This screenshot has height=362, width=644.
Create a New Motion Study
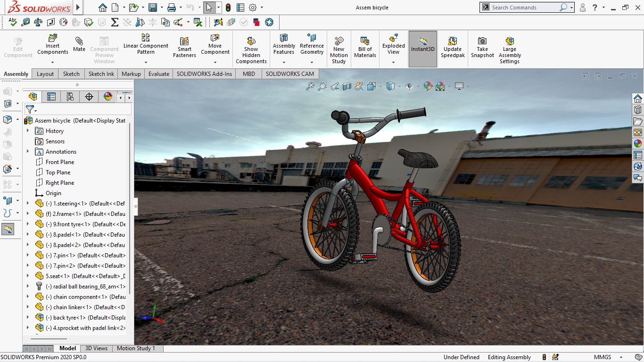point(339,50)
